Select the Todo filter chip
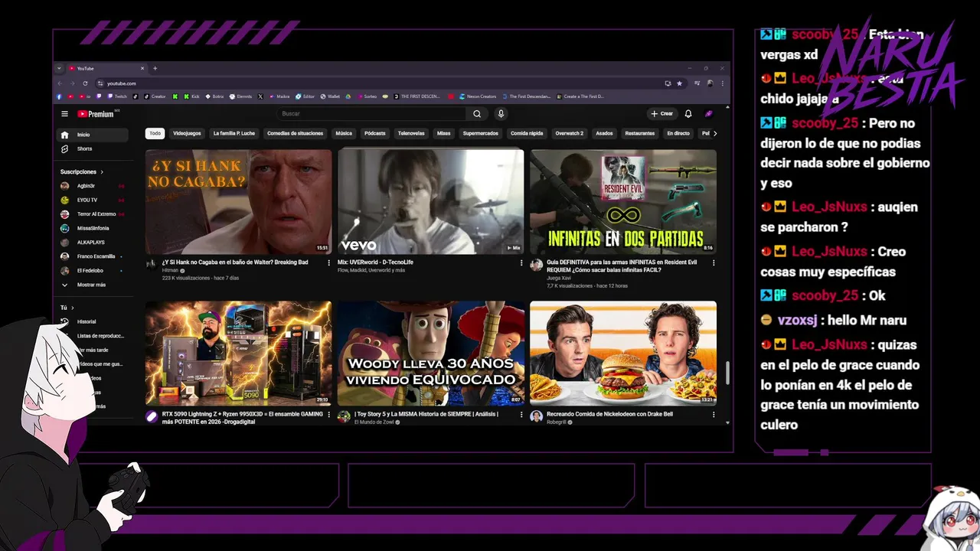Viewport: 980px width, 551px height. [x=155, y=133]
